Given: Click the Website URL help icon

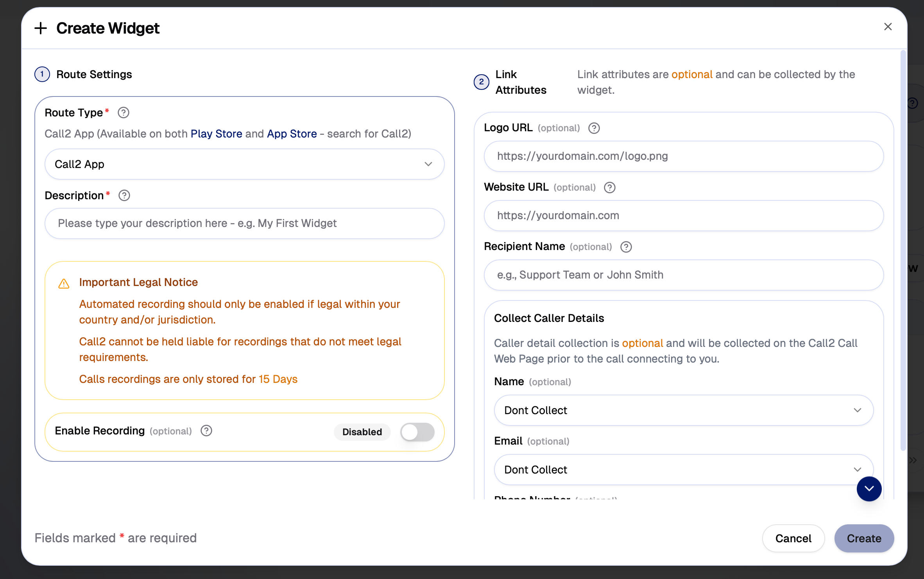Looking at the screenshot, I should pyautogui.click(x=610, y=188).
